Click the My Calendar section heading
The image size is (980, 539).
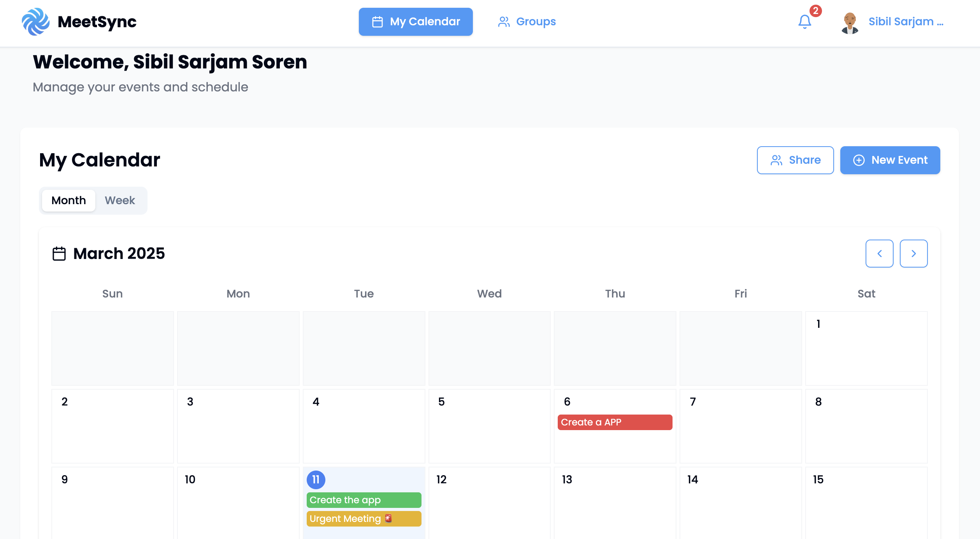click(x=100, y=160)
